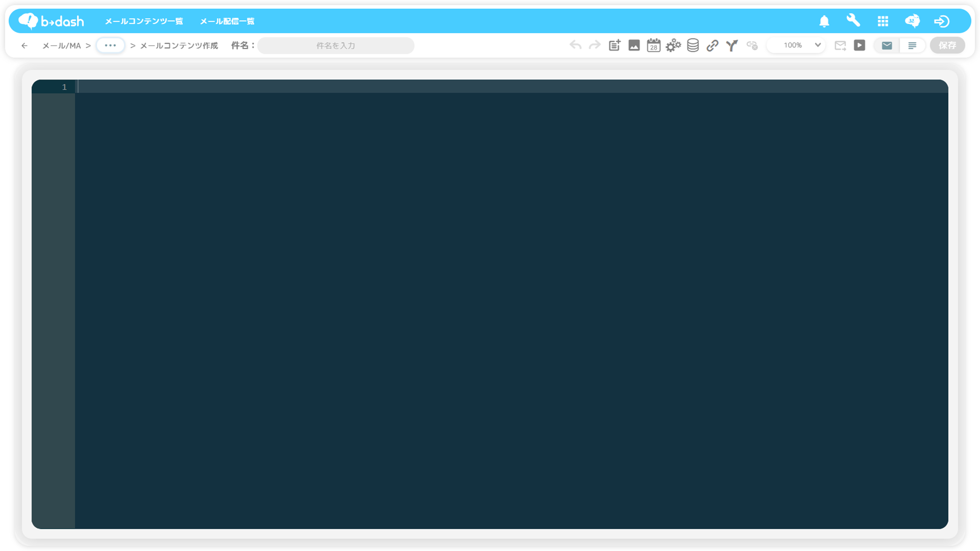Screen dimensions: 980x551
Task: Focus the 件名を入力 subject field
Action: 335,46
